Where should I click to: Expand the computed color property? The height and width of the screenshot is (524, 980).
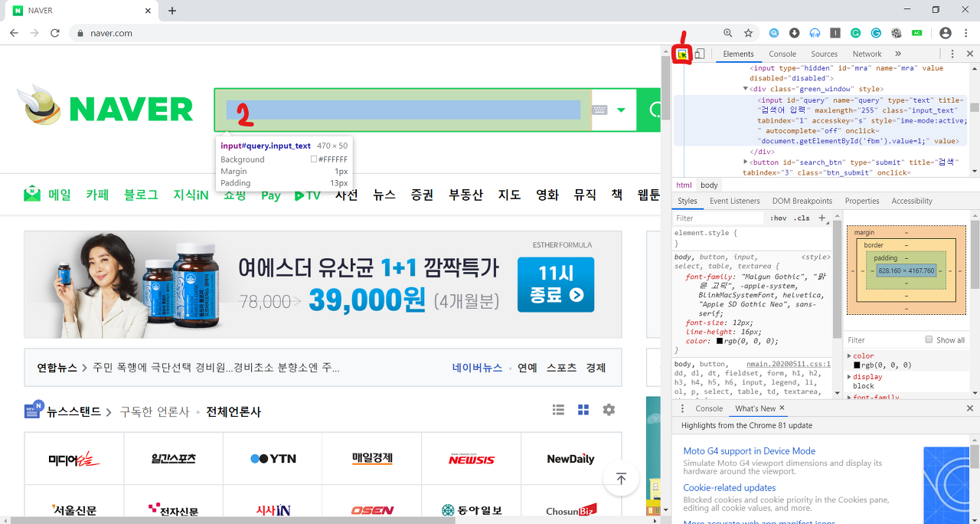tap(849, 356)
